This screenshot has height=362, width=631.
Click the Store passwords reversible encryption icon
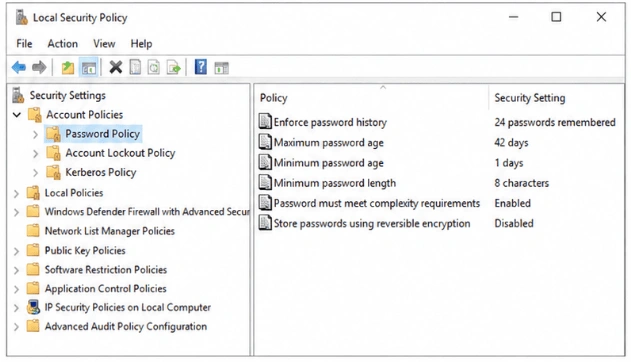point(265,223)
